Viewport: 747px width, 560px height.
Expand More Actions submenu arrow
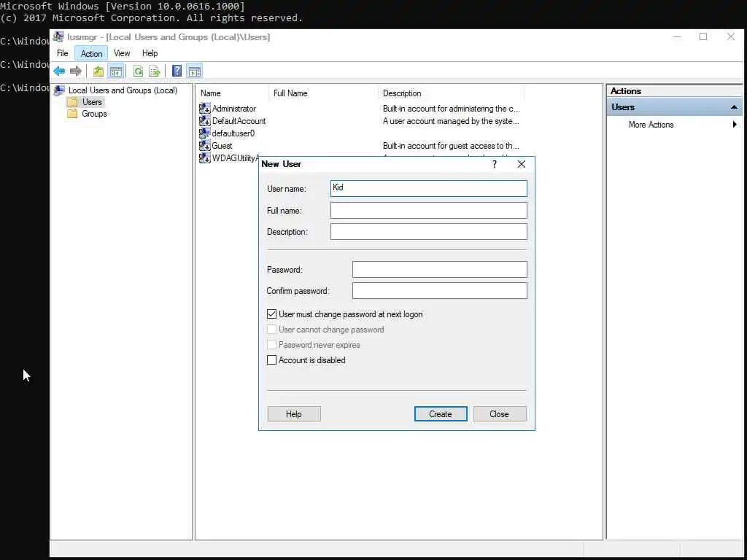pyautogui.click(x=735, y=124)
